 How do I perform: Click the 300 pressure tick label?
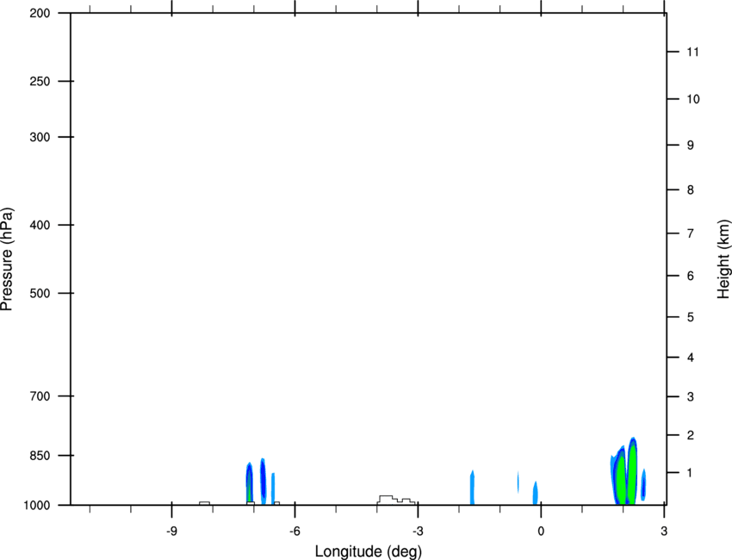point(40,137)
